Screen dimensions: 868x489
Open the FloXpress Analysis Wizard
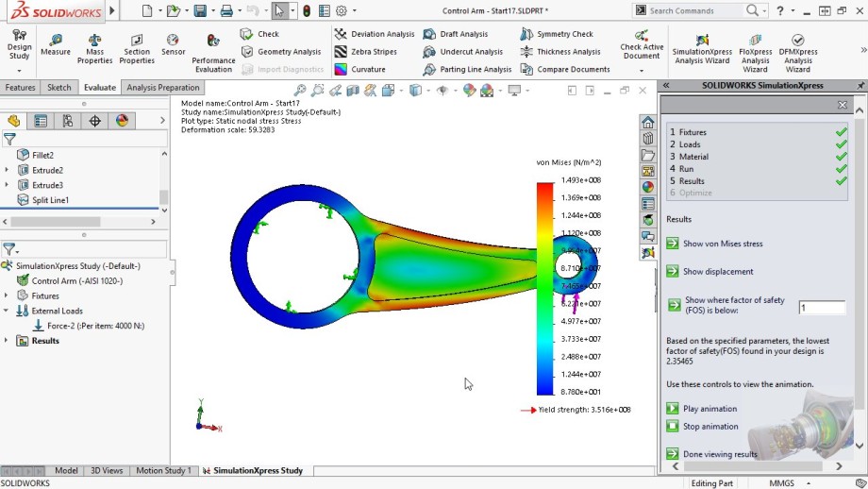click(755, 50)
